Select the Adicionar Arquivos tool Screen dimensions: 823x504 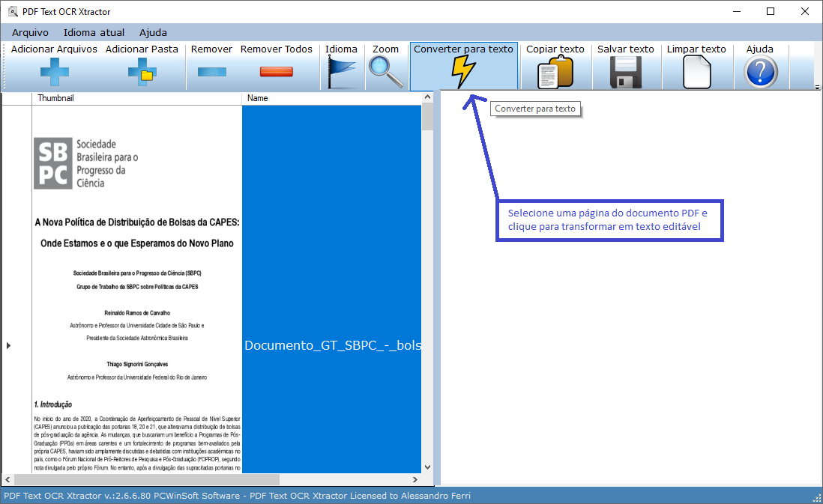click(x=54, y=71)
